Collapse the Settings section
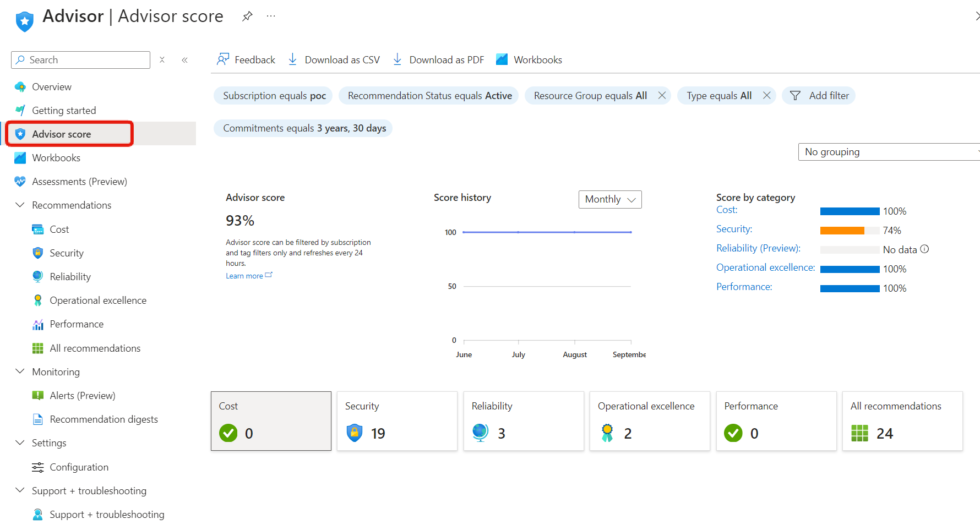Viewport: 980px width, 530px height. pos(20,443)
